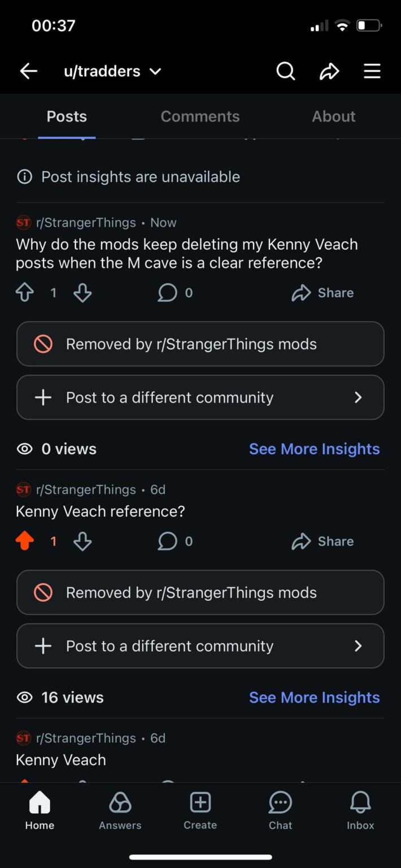Open comments on the M cave post
The height and width of the screenshot is (868, 401).
tap(168, 292)
